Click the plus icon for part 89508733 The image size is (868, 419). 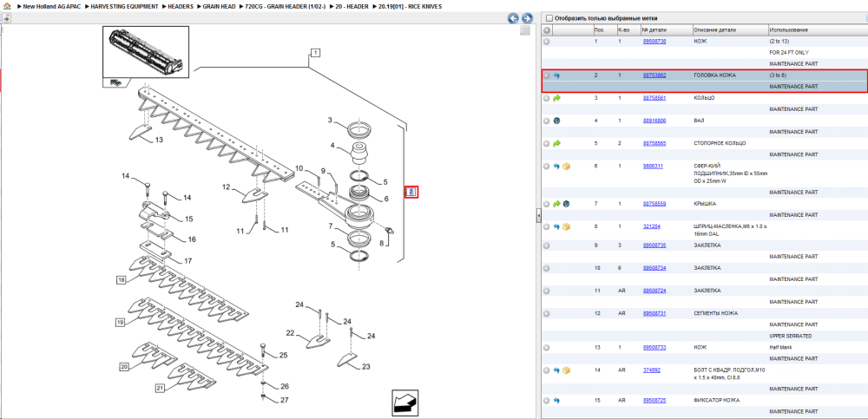tap(546, 348)
